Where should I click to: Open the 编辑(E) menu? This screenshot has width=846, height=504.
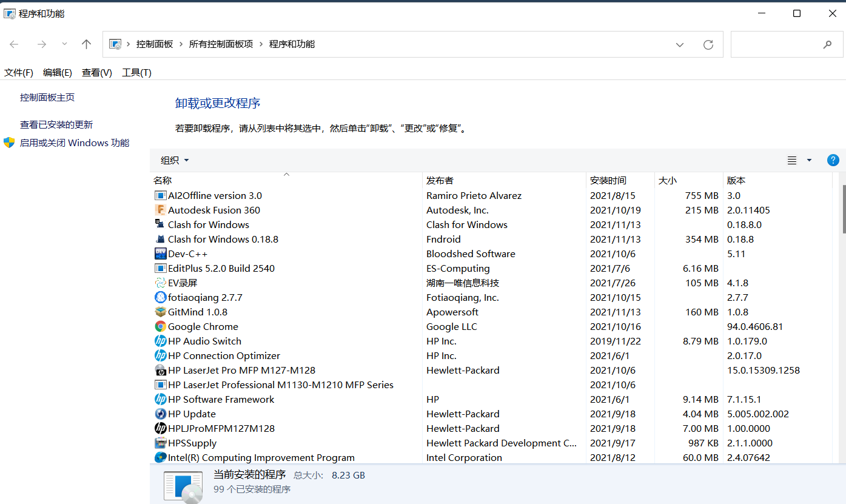point(58,72)
